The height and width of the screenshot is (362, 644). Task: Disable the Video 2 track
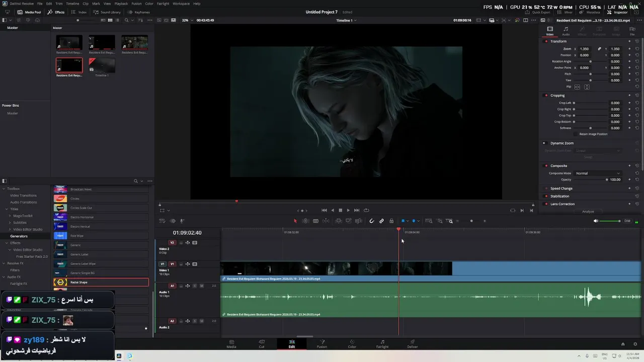195,242
